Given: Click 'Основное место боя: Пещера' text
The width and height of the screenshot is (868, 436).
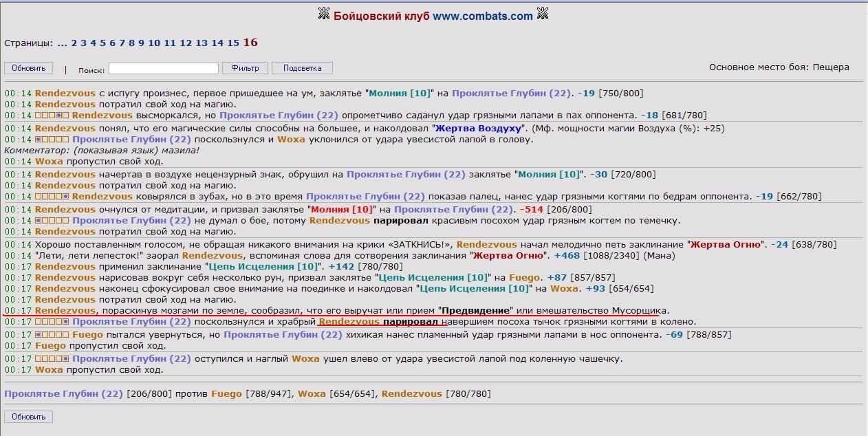Looking at the screenshot, I should point(779,67).
